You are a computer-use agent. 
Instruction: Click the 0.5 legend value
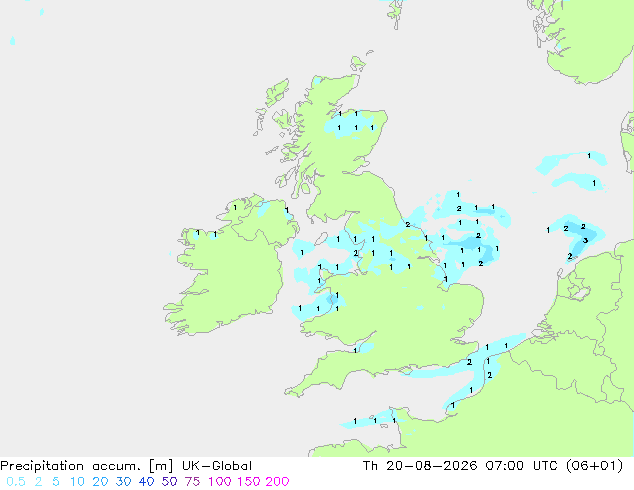click(16, 482)
